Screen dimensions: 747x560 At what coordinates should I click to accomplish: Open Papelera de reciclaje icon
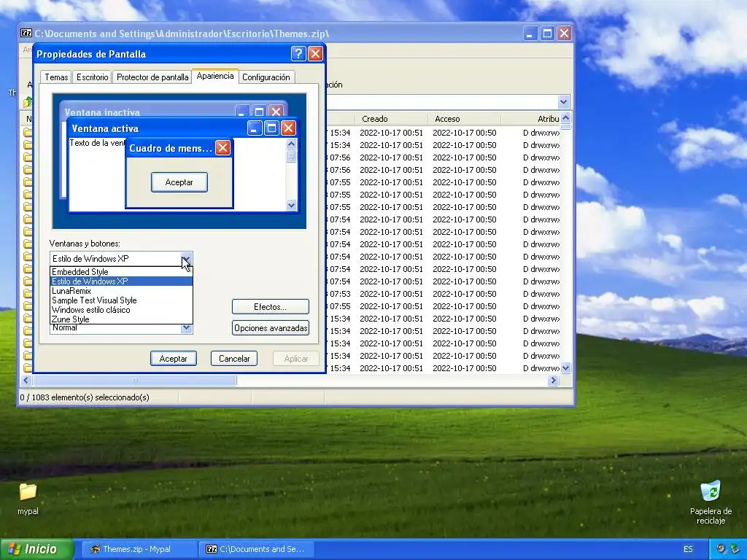(x=711, y=502)
